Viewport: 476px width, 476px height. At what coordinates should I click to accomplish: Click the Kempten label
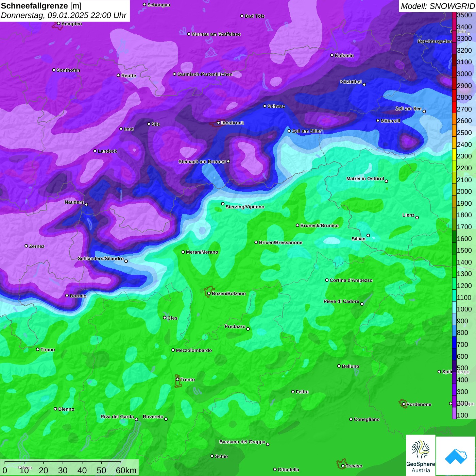pos(72,23)
